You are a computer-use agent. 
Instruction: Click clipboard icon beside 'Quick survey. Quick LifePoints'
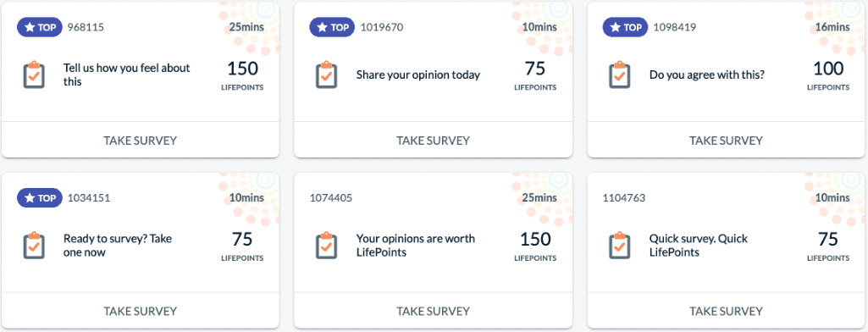(619, 246)
